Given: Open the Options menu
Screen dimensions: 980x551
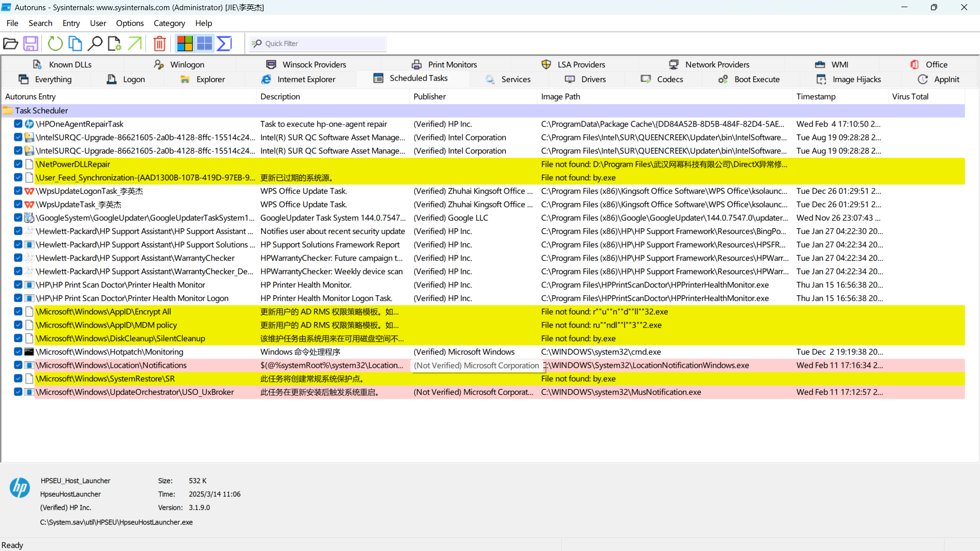Looking at the screenshot, I should click(130, 23).
